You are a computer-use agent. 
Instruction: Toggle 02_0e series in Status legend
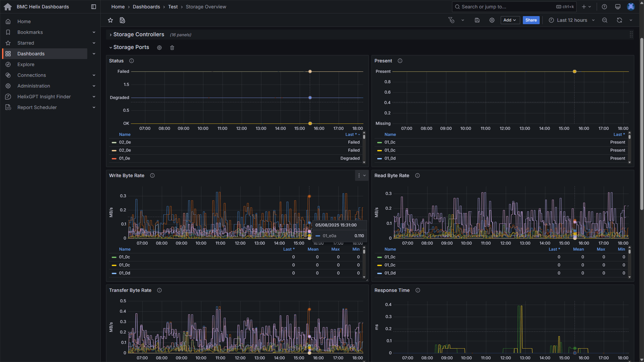125,142
